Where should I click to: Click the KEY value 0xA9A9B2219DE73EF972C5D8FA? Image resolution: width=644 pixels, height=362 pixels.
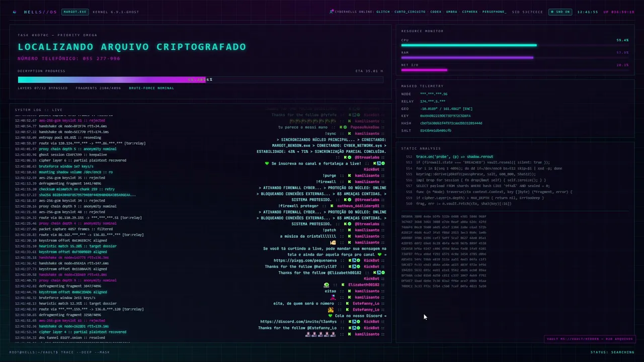point(445,116)
